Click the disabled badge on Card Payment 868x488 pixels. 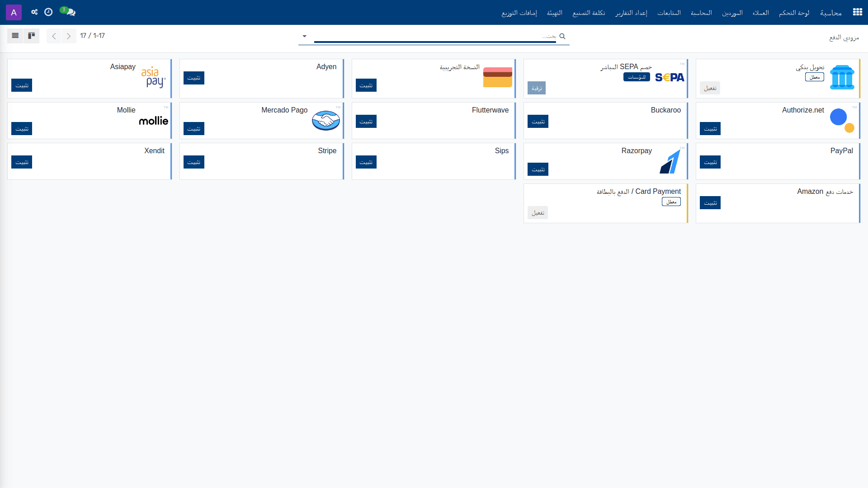pos(671,202)
